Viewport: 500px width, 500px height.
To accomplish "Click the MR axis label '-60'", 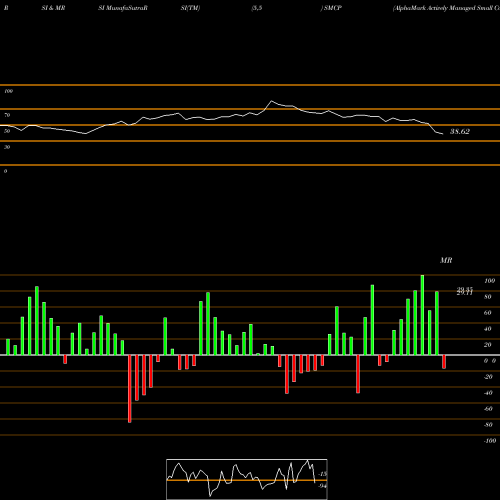I will tap(488, 409).
